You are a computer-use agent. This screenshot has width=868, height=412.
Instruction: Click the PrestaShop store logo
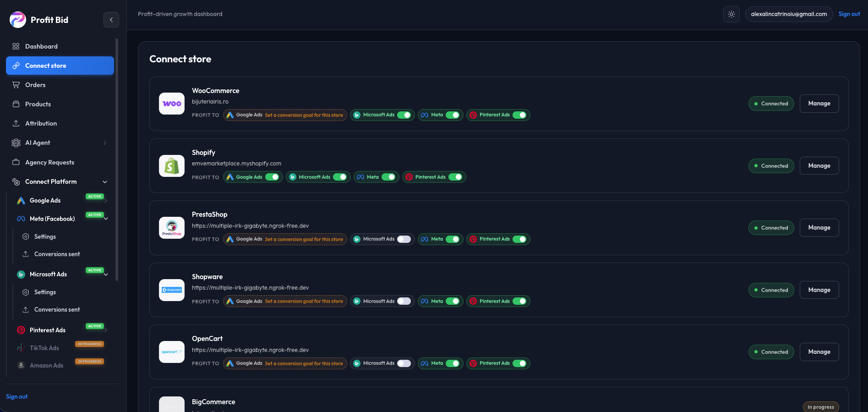pyautogui.click(x=172, y=228)
